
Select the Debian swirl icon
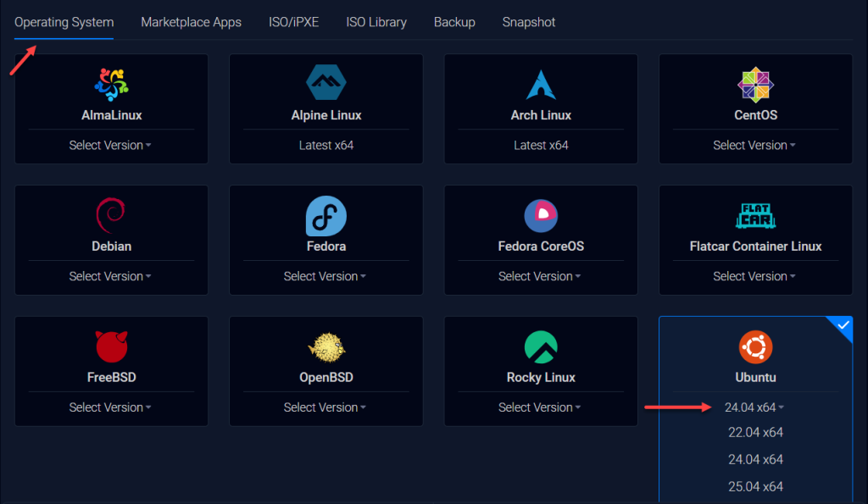111,215
